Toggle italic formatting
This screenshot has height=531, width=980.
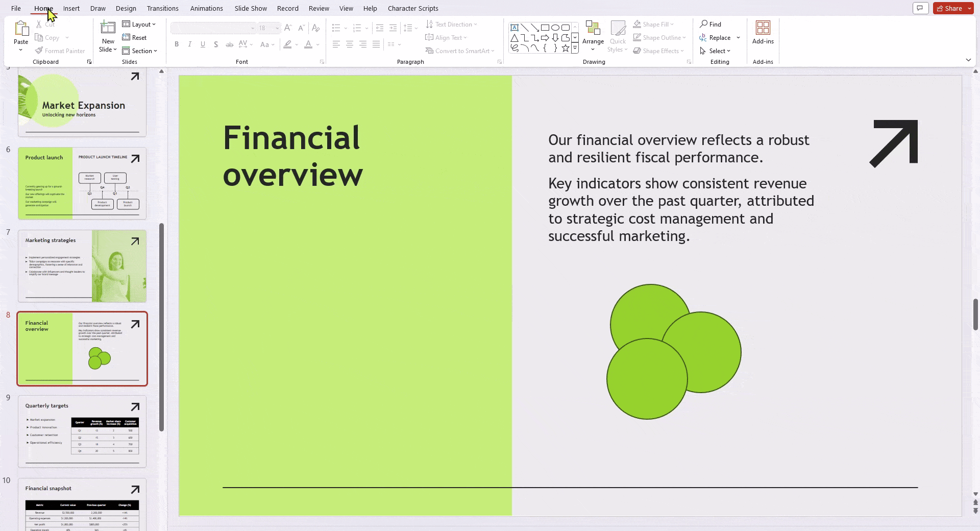[x=189, y=44]
